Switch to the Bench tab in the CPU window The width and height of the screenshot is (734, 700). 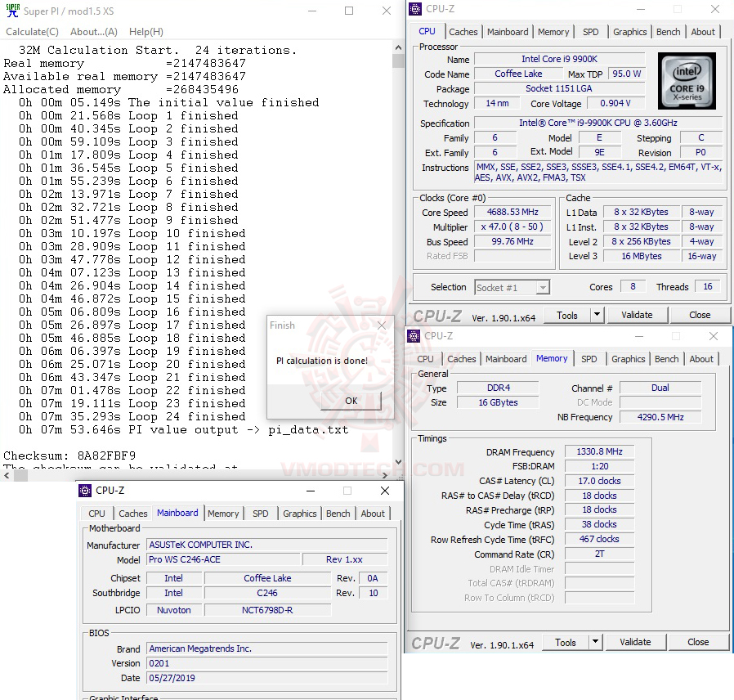(668, 31)
